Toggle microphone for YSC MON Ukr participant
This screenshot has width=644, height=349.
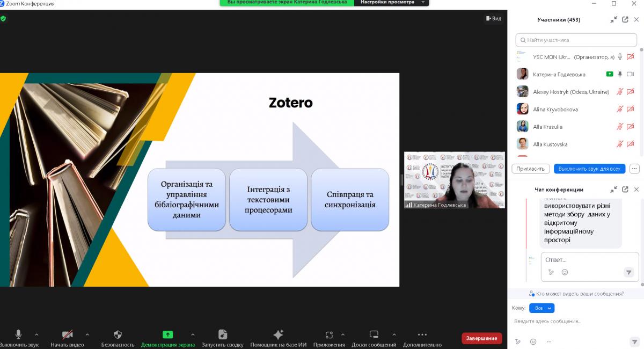[620, 57]
